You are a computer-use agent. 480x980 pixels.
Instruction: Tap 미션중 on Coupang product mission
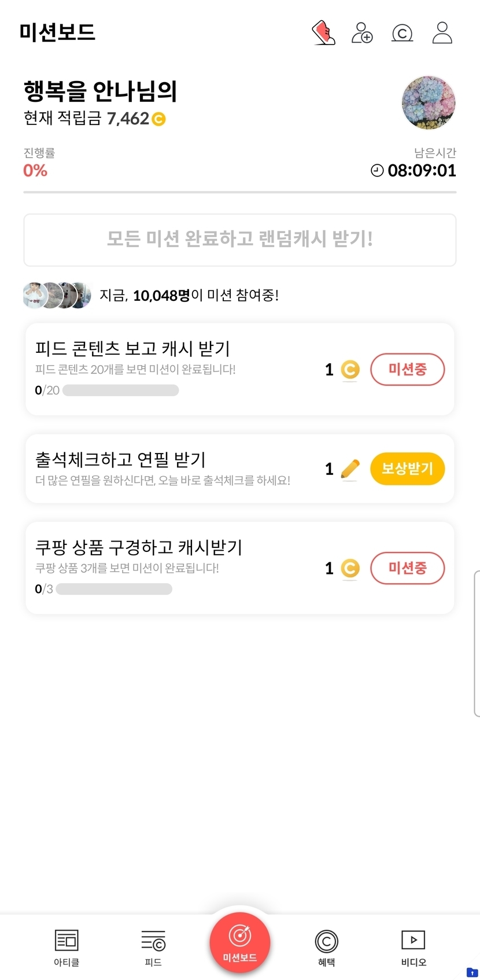[408, 568]
